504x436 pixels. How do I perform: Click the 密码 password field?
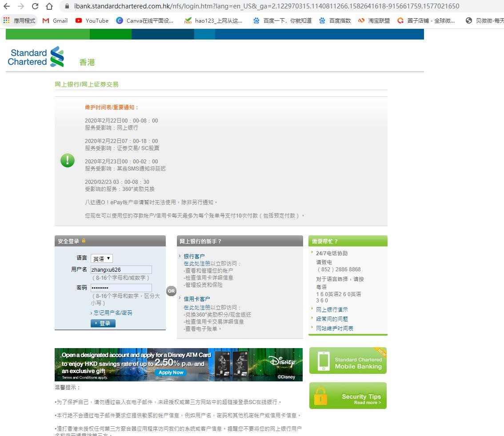pyautogui.click(x=121, y=288)
